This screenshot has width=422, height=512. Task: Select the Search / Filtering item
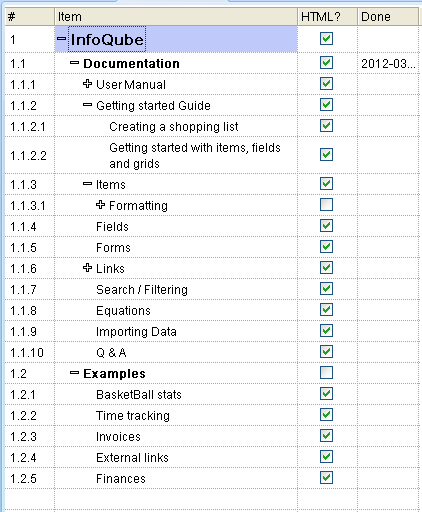click(x=142, y=290)
